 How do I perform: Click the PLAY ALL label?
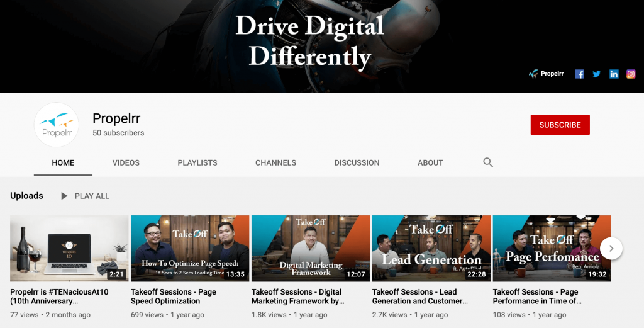92,196
